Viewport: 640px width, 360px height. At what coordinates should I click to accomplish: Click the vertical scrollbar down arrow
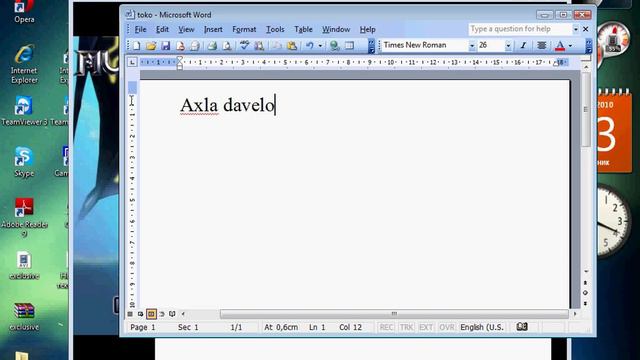[586, 271]
